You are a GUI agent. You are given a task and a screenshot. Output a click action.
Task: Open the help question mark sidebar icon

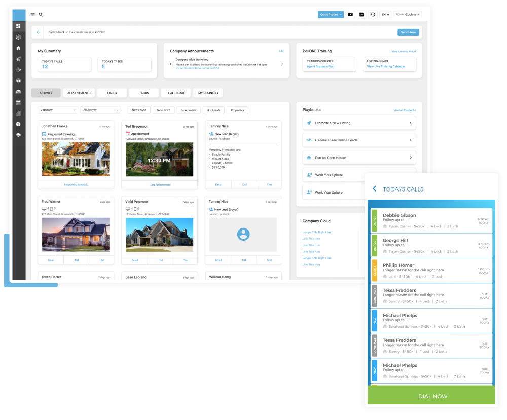[x=18, y=124]
